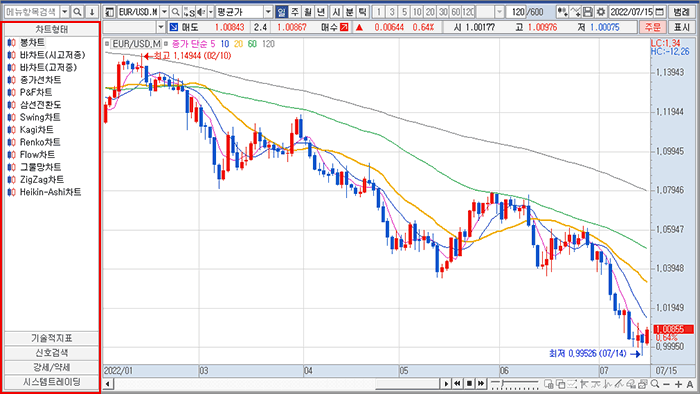Expand the menu search dropdown arrow
This screenshot has width=700, height=394.
[65, 12]
